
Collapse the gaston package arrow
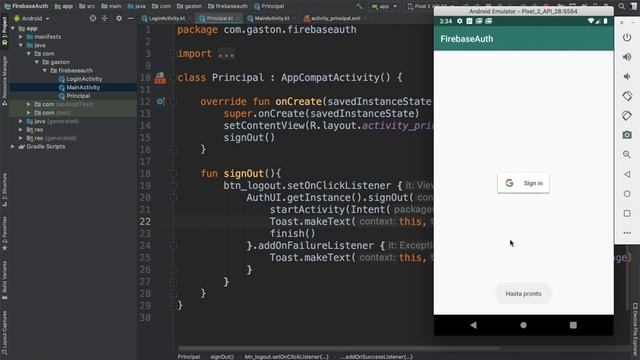pyautogui.click(x=37, y=62)
